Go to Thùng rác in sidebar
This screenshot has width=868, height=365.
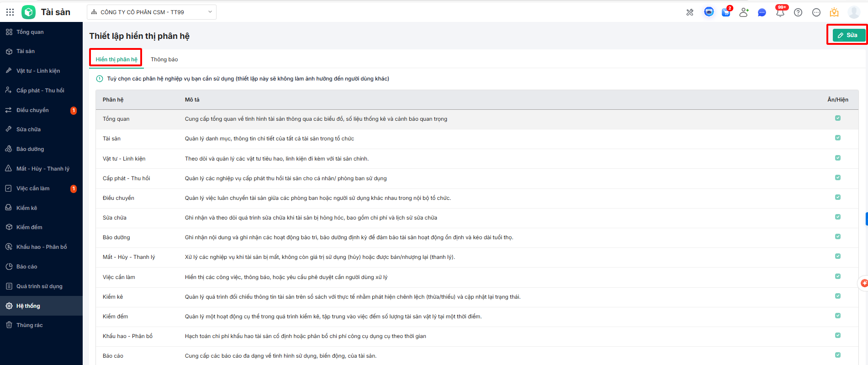30,325
